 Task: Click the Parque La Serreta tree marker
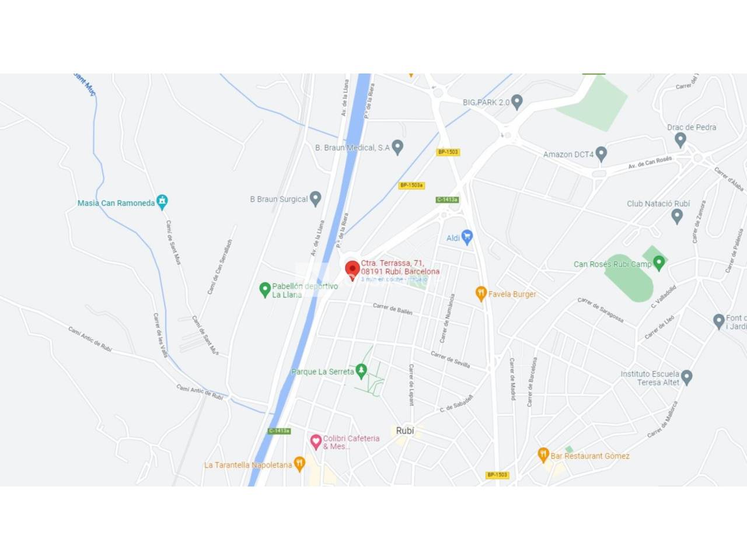pos(361,370)
